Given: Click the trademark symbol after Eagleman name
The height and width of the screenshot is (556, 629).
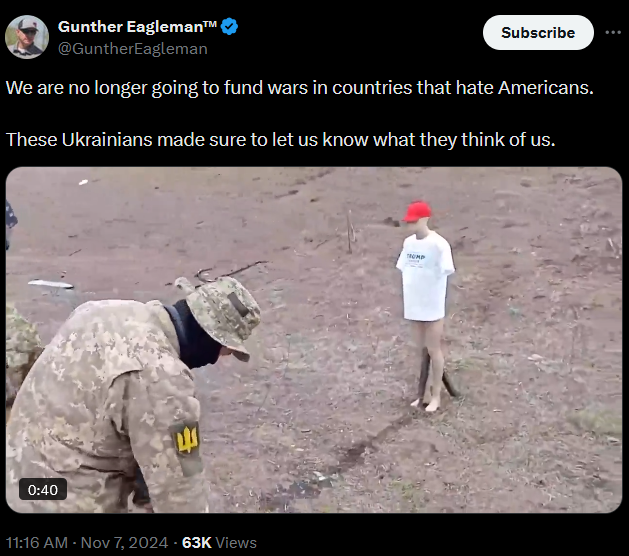Looking at the screenshot, I should coord(210,24).
